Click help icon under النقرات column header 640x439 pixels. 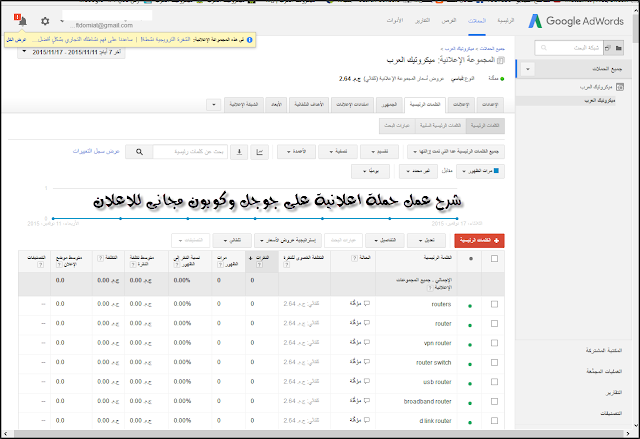260,265
